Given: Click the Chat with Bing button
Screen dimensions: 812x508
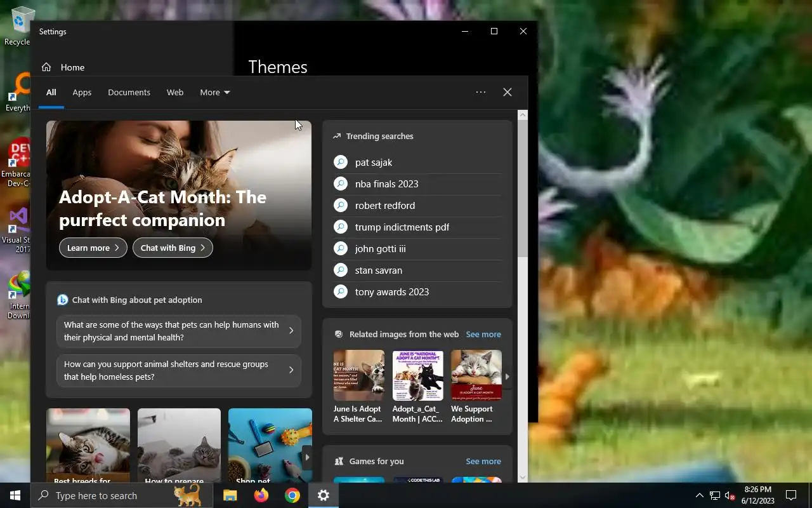Looking at the screenshot, I should pyautogui.click(x=173, y=248).
